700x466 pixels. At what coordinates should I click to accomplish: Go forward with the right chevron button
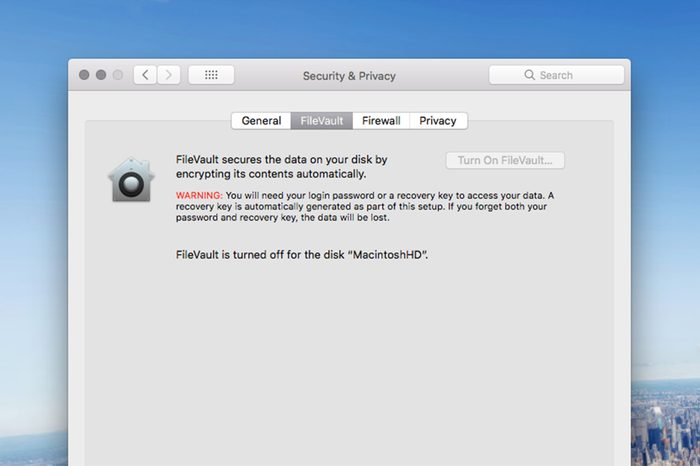168,75
